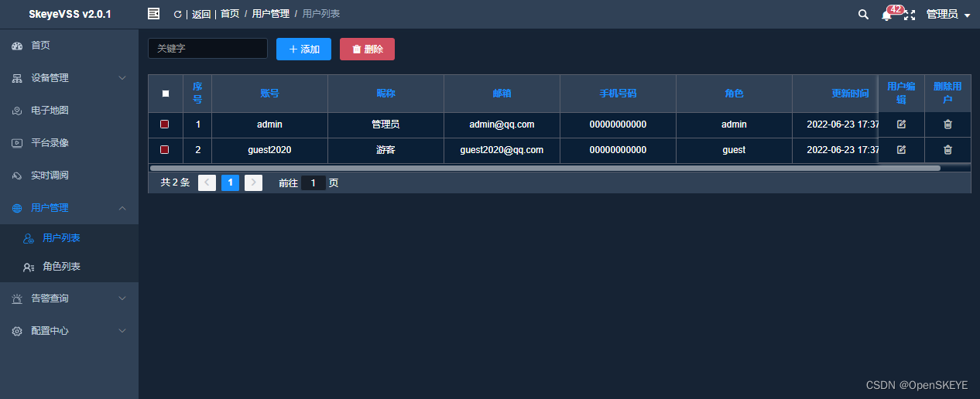Click the alarm query siren icon
This screenshot has width=980, height=399.
point(17,298)
